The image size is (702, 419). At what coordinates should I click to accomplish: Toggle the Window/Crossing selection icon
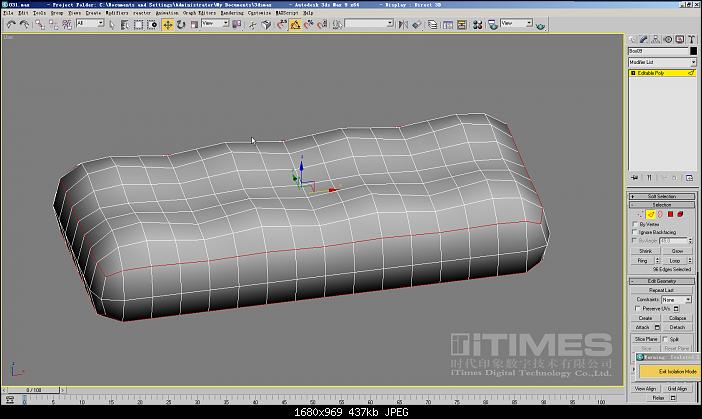pyautogui.click(x=152, y=25)
